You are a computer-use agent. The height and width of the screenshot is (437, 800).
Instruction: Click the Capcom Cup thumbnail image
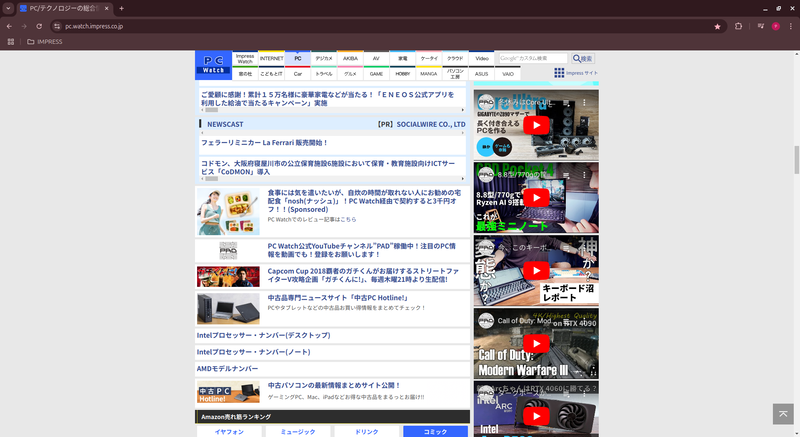(228, 276)
